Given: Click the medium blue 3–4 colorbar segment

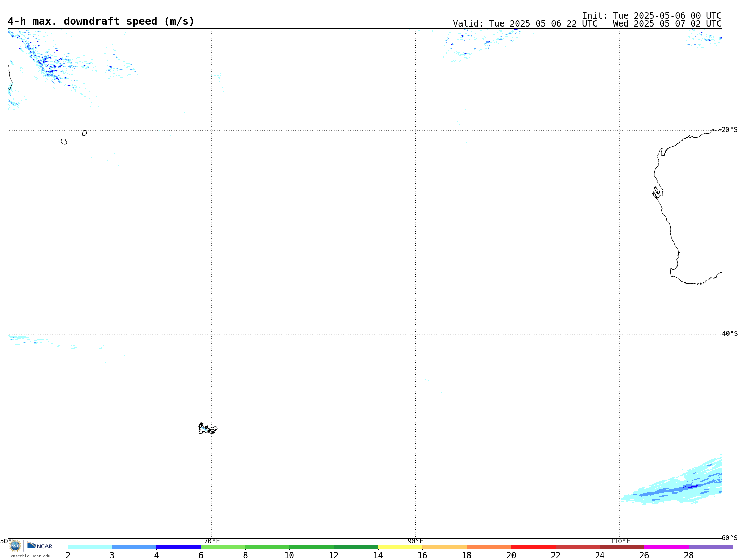Looking at the screenshot, I should click(x=134, y=547).
